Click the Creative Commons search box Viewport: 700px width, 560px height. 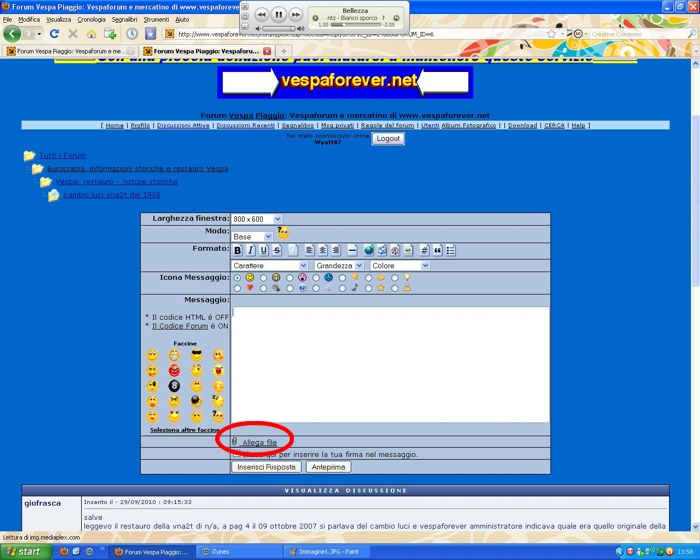tap(638, 34)
